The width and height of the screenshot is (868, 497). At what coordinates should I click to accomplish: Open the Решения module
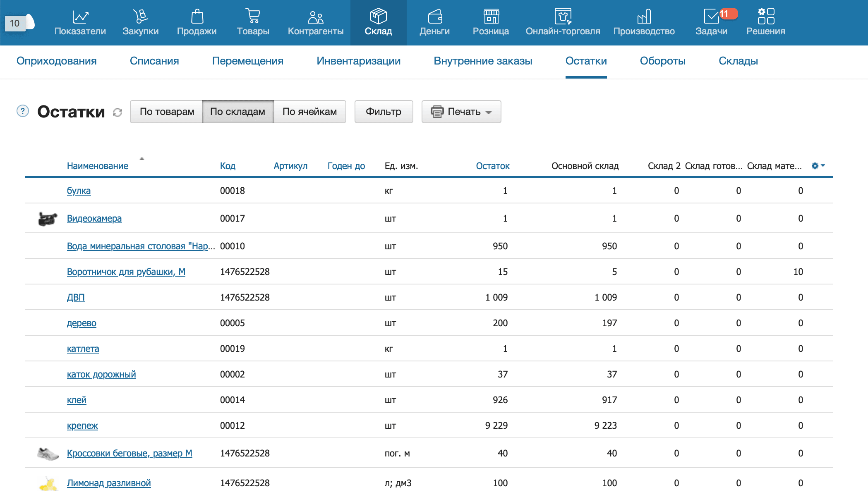[x=765, y=23]
